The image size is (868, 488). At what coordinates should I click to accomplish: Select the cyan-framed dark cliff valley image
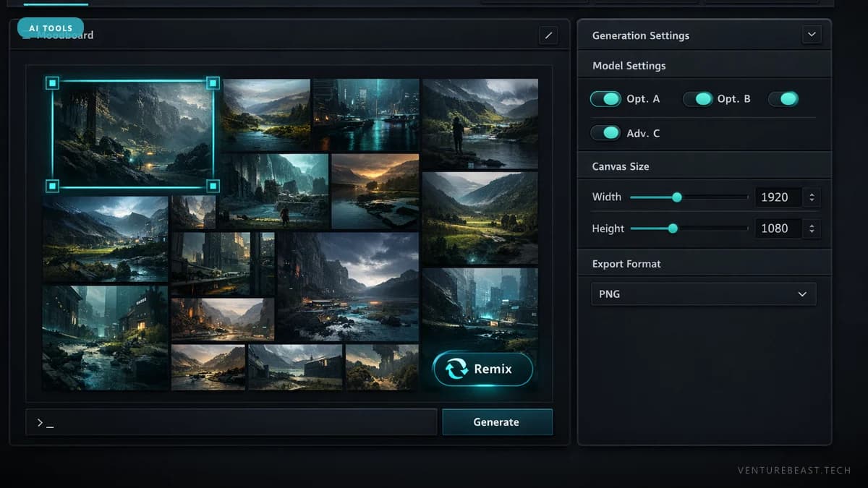pyautogui.click(x=132, y=134)
